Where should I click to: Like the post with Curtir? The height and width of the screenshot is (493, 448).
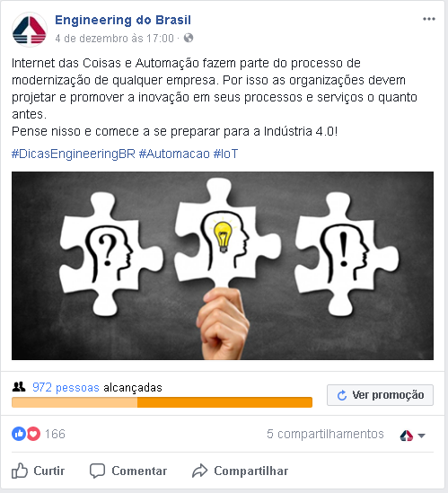pyautogui.click(x=38, y=471)
